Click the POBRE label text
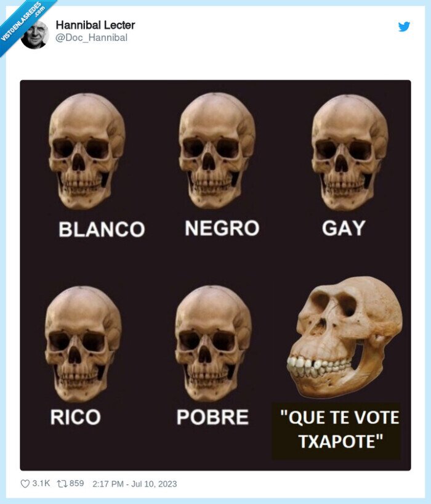The height and width of the screenshot is (504, 431). pyautogui.click(x=212, y=417)
